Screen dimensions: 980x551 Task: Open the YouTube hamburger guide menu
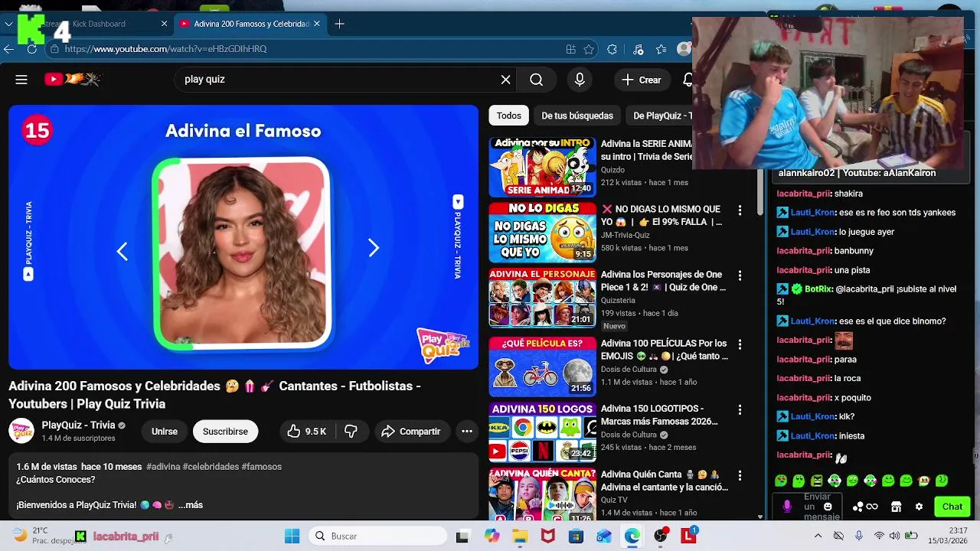(x=21, y=80)
